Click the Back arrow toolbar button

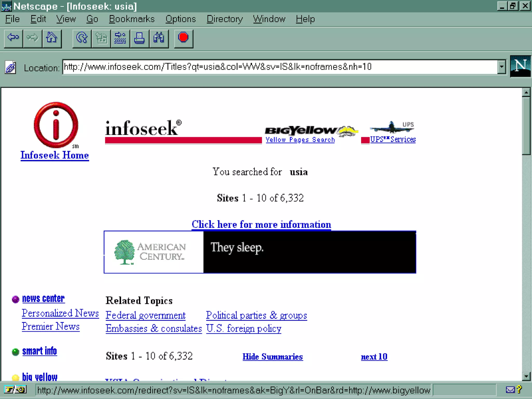click(x=13, y=38)
